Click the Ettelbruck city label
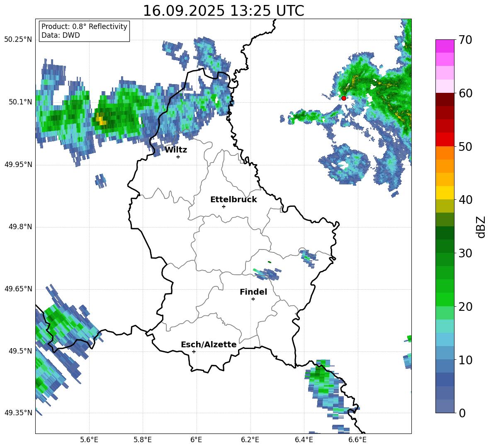491x448 pixels. pyautogui.click(x=233, y=200)
